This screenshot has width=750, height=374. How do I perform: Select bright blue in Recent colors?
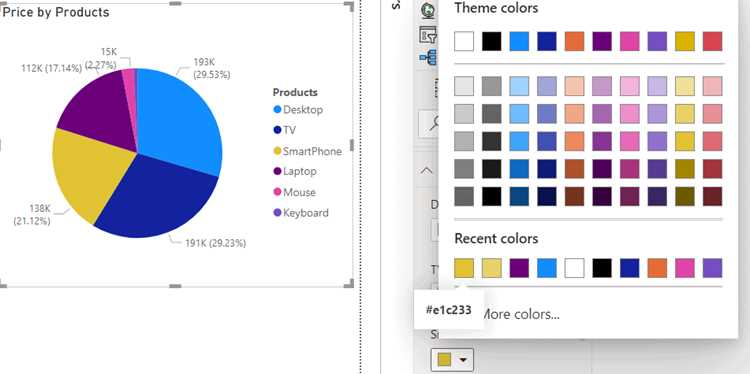tap(547, 268)
